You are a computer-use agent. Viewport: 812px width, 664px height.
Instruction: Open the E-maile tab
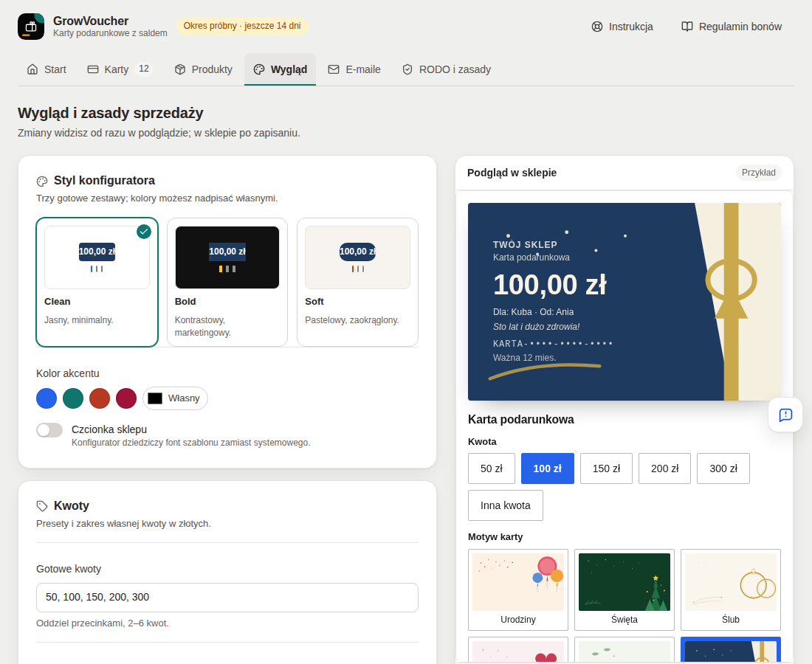[x=355, y=69]
